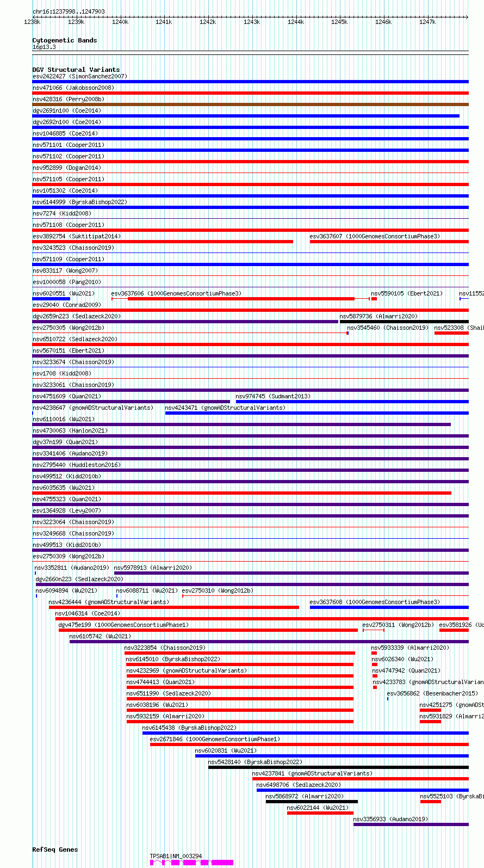This screenshot has width=484, height=868.
Task: Click variant dgv475e199 label
Action: pyautogui.click(x=124, y=625)
